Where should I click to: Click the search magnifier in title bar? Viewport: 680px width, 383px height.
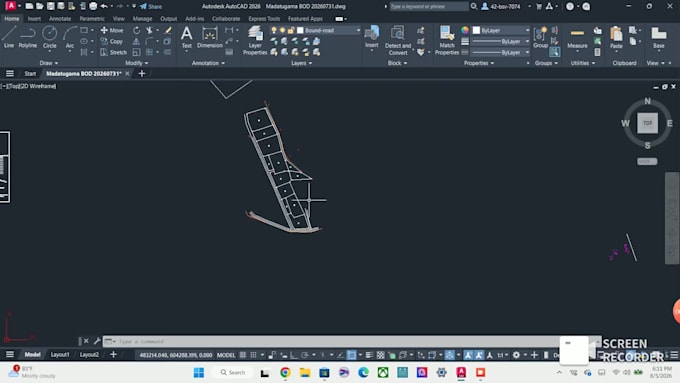(474, 7)
